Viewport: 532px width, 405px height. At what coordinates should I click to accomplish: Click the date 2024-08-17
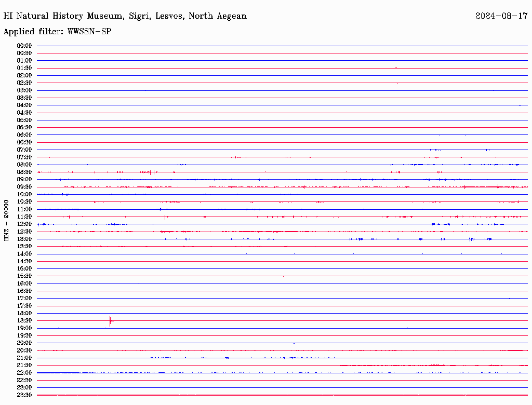501,16
